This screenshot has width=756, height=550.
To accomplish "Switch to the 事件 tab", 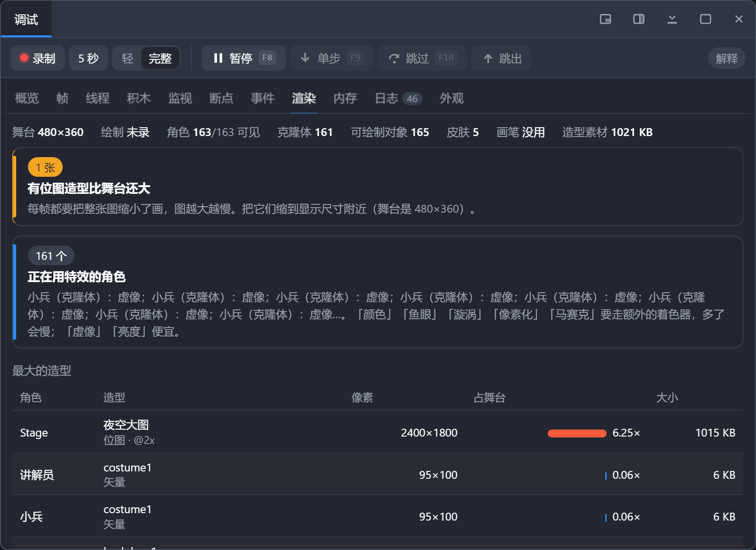I will pyautogui.click(x=263, y=98).
